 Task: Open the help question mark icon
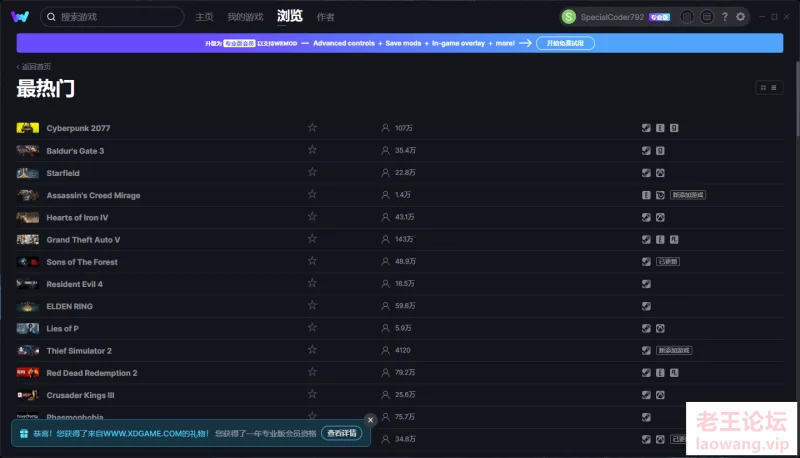724,17
